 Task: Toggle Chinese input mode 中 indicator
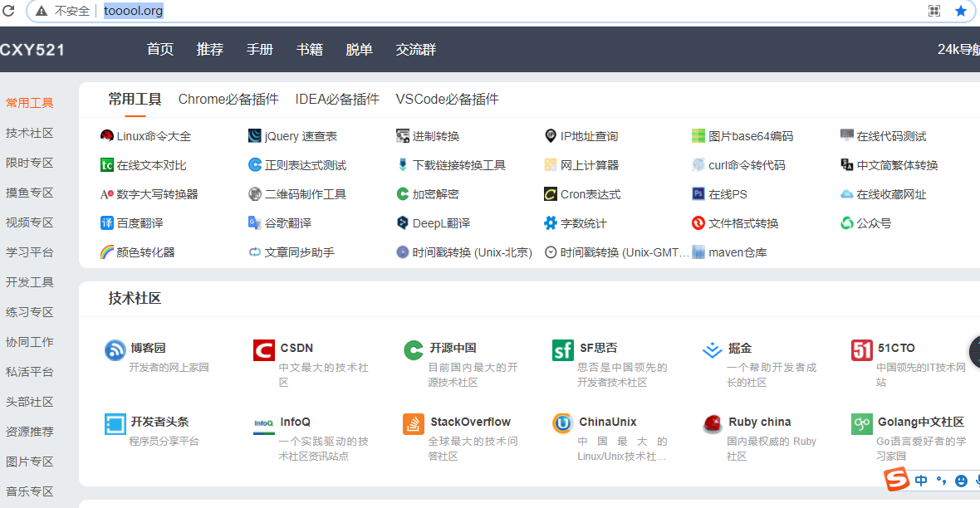pyautogui.click(x=921, y=481)
